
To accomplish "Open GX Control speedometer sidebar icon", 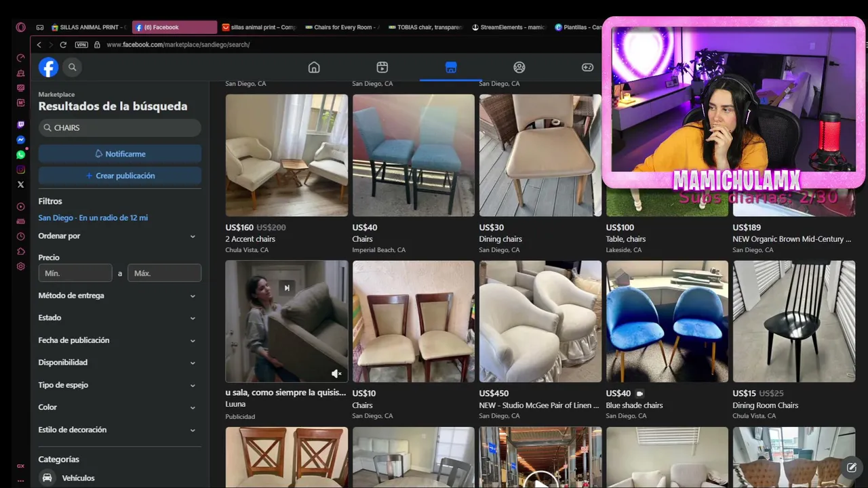I will (21, 58).
